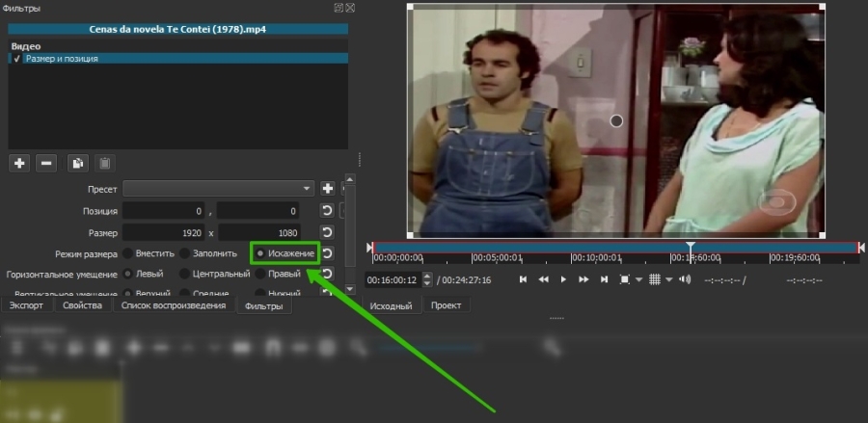The image size is (868, 423).
Task: Choose Центральный horizontal alignment
Action: [185, 274]
